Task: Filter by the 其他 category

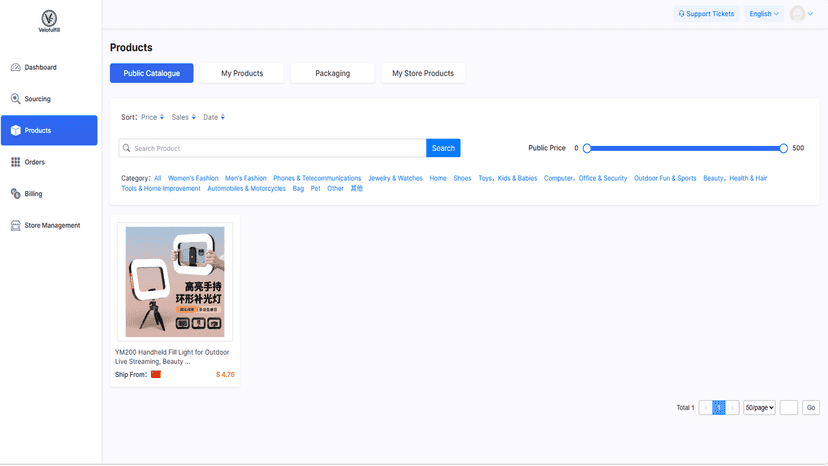Action: [x=356, y=189]
